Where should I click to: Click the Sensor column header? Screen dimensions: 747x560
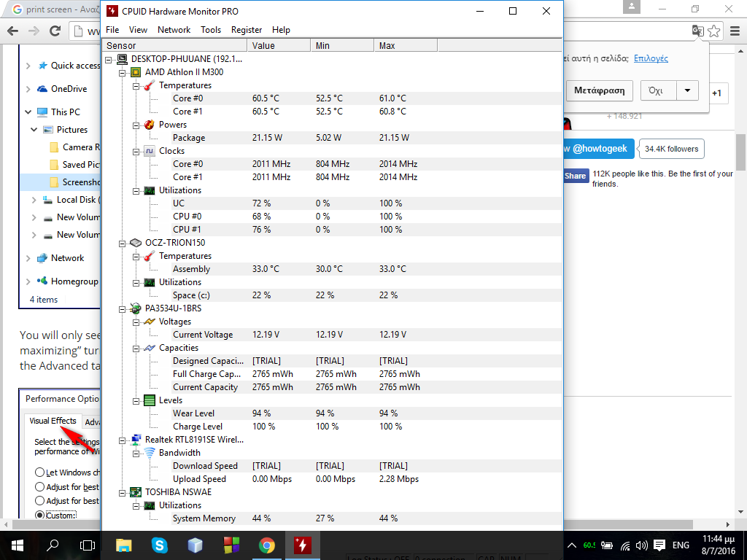click(174, 46)
